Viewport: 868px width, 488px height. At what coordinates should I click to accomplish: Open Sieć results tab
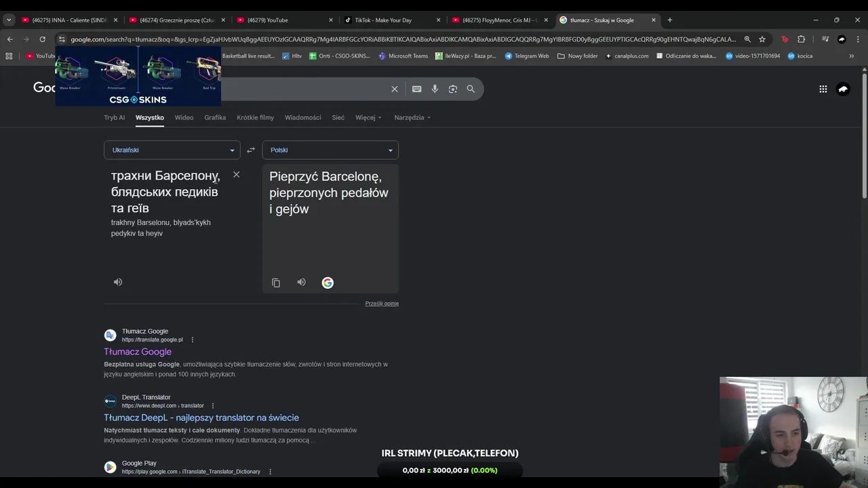click(338, 117)
